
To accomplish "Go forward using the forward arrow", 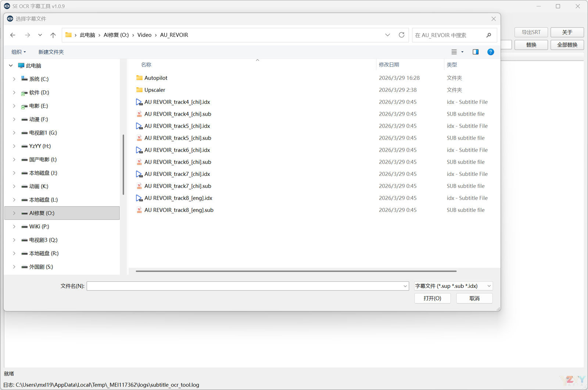I will click(27, 35).
